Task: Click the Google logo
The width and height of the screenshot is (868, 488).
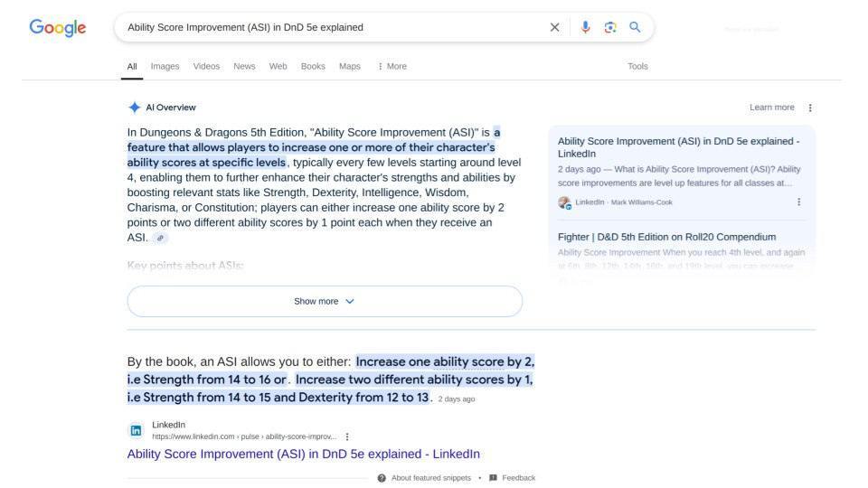Action: pos(58,28)
